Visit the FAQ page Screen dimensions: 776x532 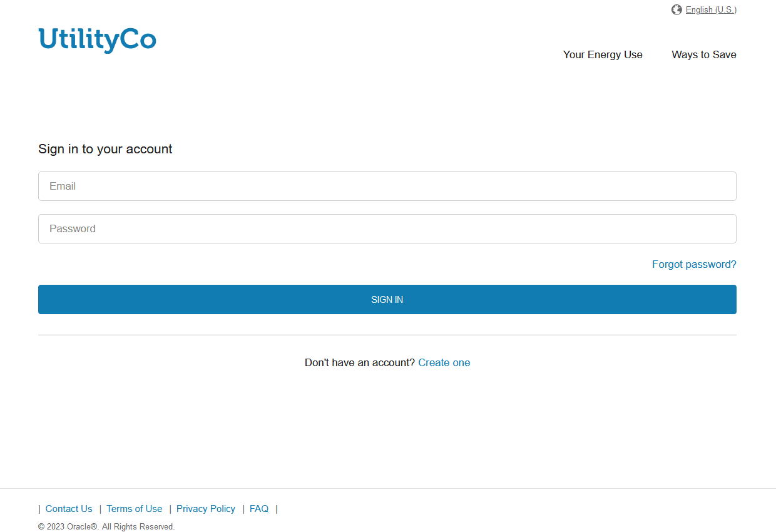[259, 509]
